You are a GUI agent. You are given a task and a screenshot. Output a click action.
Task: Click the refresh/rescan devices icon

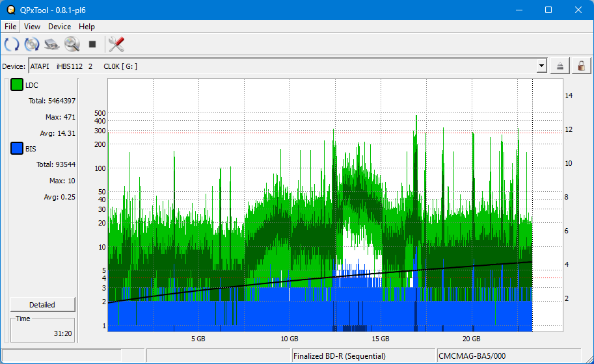12,44
